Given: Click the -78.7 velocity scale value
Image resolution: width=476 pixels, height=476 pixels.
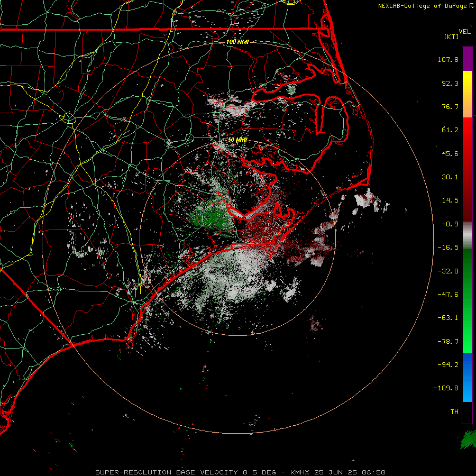Looking at the screenshot, I should (448, 342).
